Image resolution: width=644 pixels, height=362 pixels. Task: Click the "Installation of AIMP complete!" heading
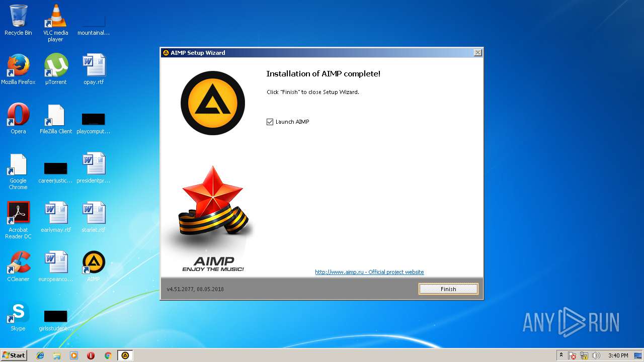(x=323, y=74)
